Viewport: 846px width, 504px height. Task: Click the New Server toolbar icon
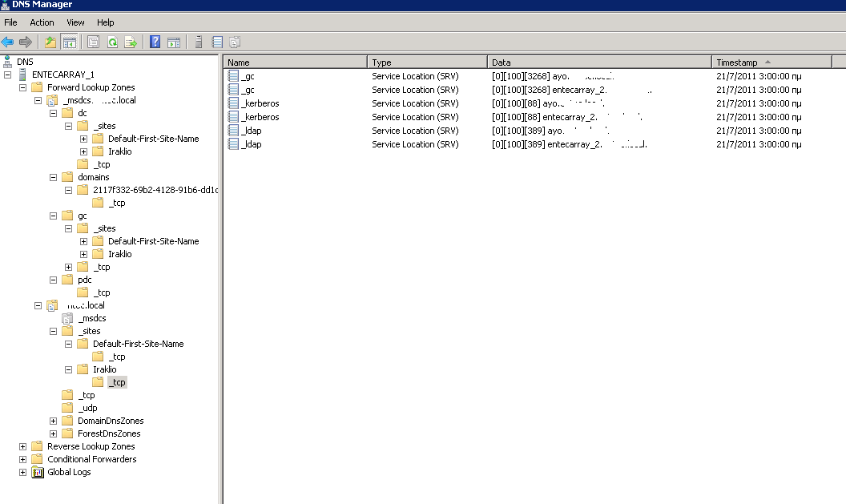pos(198,42)
